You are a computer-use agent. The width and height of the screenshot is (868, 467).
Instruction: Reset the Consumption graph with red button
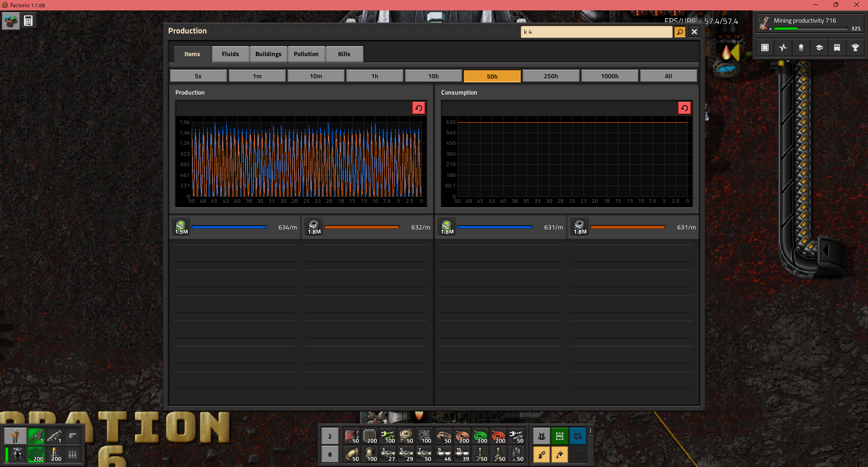(684, 108)
